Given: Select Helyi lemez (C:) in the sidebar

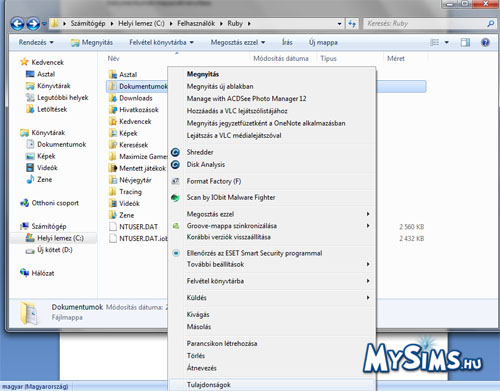Looking at the screenshot, I should pos(60,238).
